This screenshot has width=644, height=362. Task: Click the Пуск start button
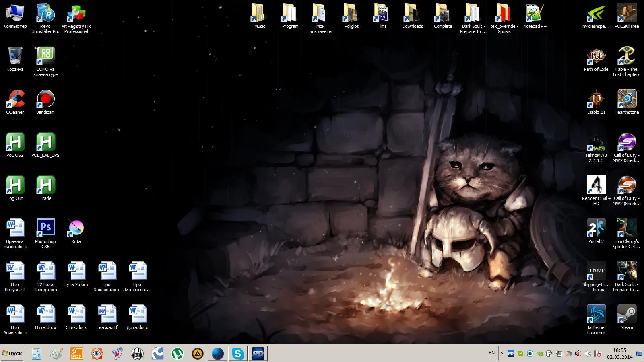point(12,354)
